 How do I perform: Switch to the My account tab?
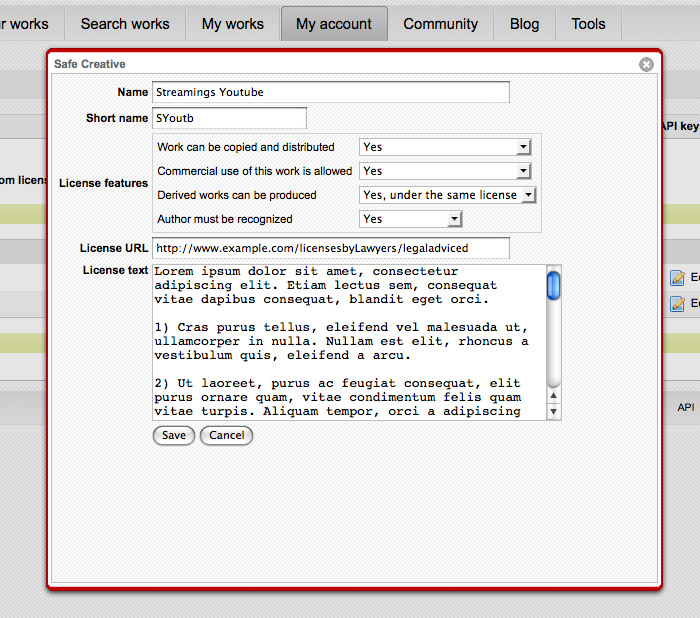(x=334, y=24)
